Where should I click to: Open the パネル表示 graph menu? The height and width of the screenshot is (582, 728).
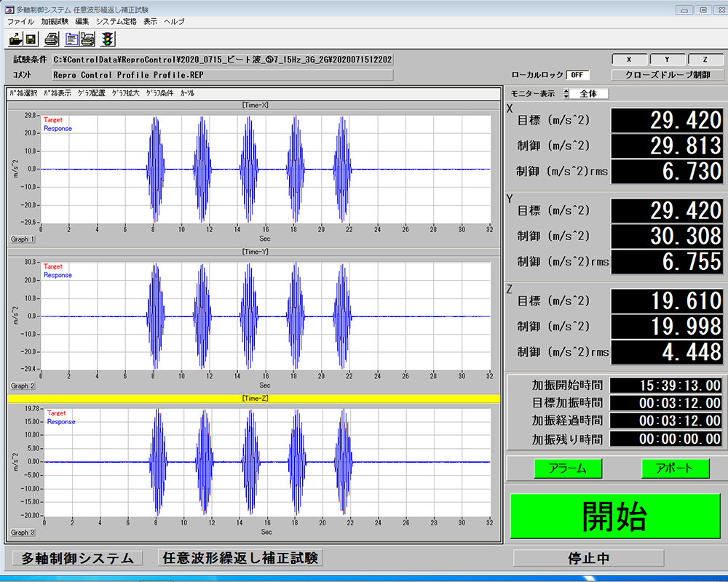58,93
